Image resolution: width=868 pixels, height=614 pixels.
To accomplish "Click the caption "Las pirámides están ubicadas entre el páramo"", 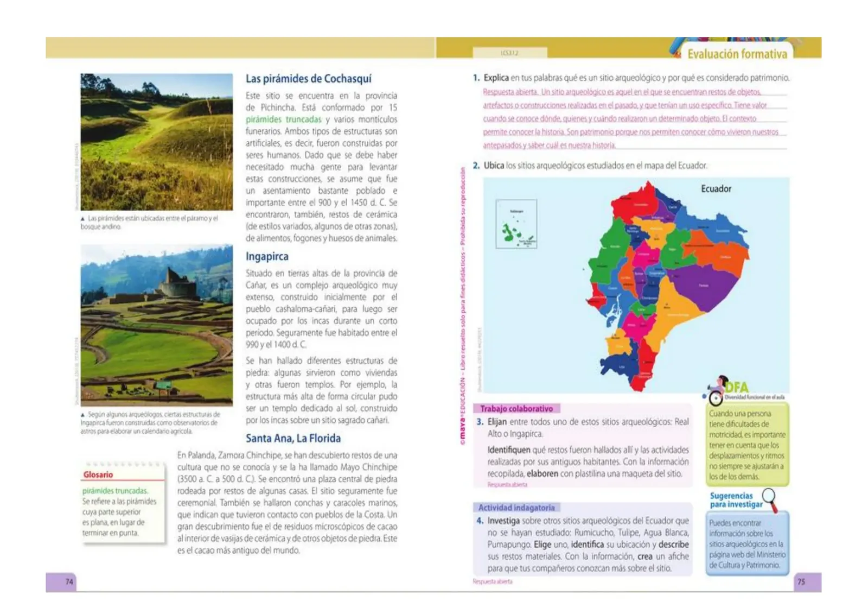I will tap(150, 222).
